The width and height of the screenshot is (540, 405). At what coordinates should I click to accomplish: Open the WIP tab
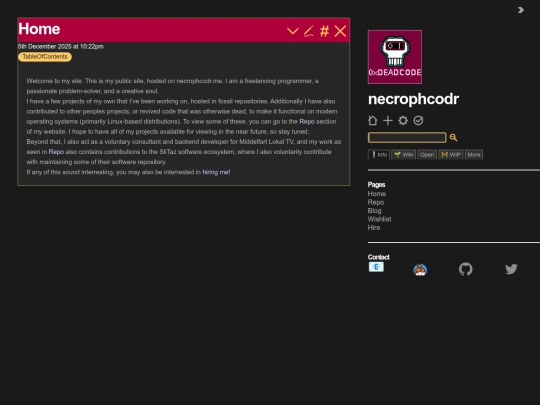point(451,155)
